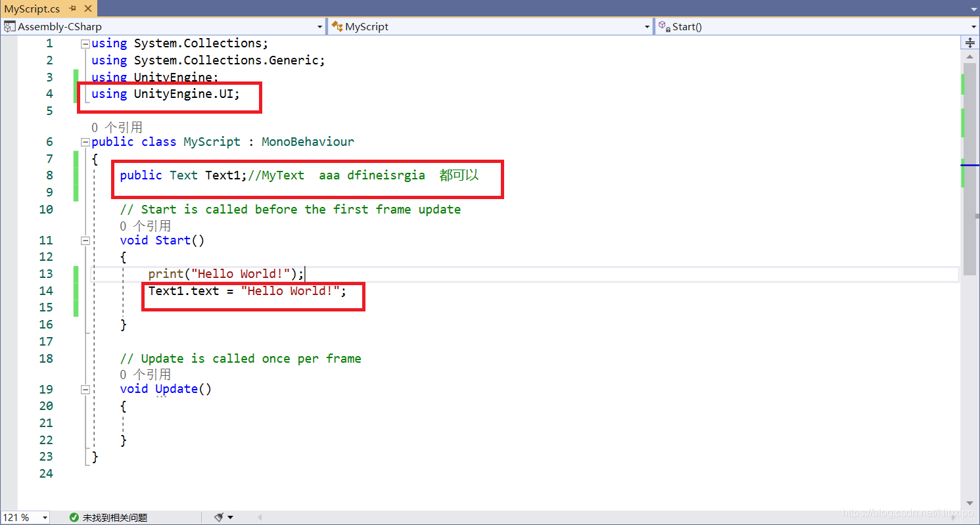
Task: Click 'using System.Collections.Generic;' text
Action: click(x=208, y=60)
